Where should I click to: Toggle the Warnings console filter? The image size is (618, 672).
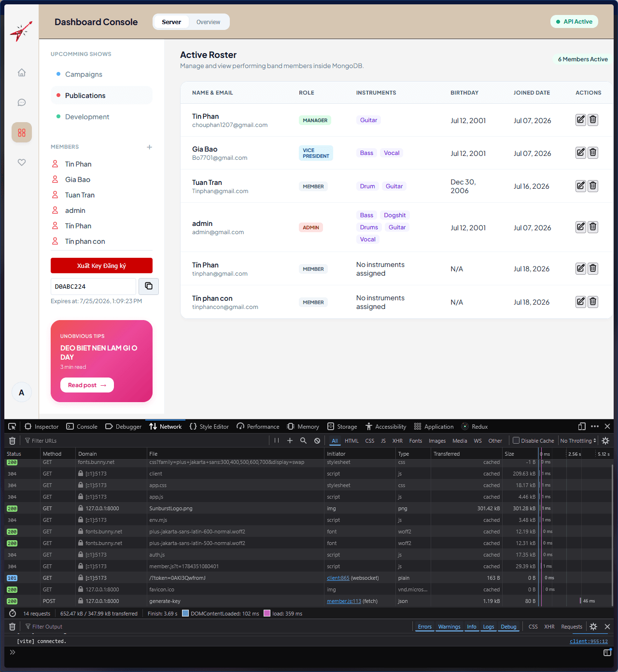coord(449,627)
